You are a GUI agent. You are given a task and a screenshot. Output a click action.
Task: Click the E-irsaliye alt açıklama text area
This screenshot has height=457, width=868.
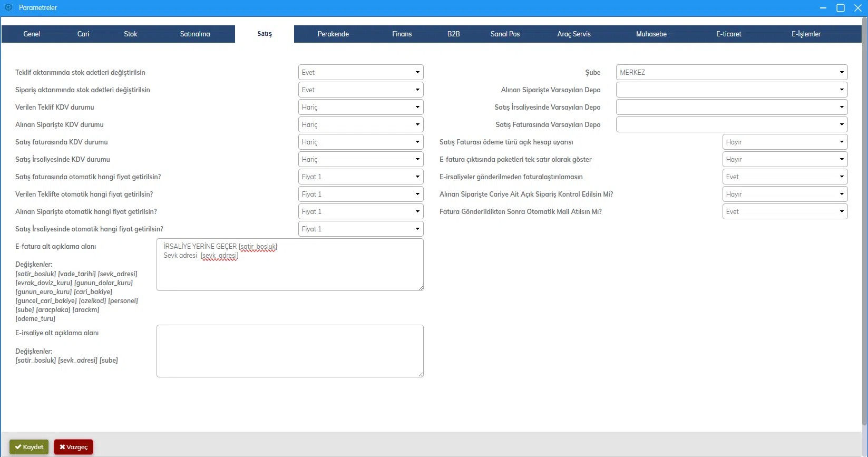[290, 351]
